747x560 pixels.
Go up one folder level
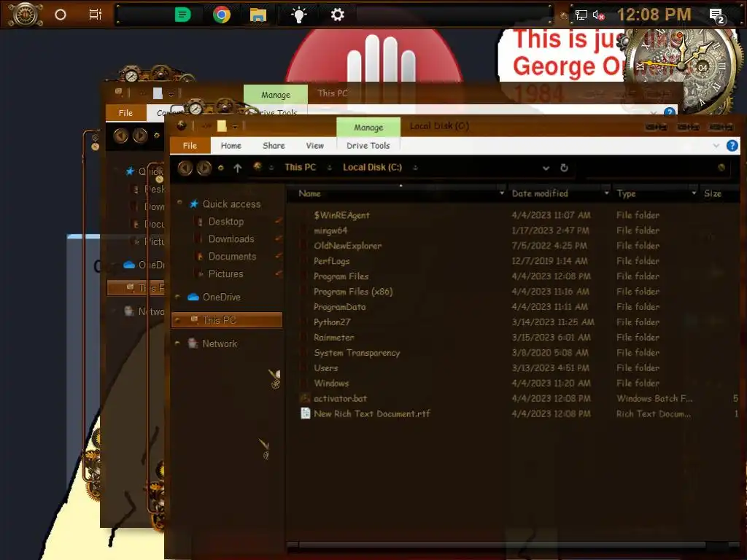238,168
